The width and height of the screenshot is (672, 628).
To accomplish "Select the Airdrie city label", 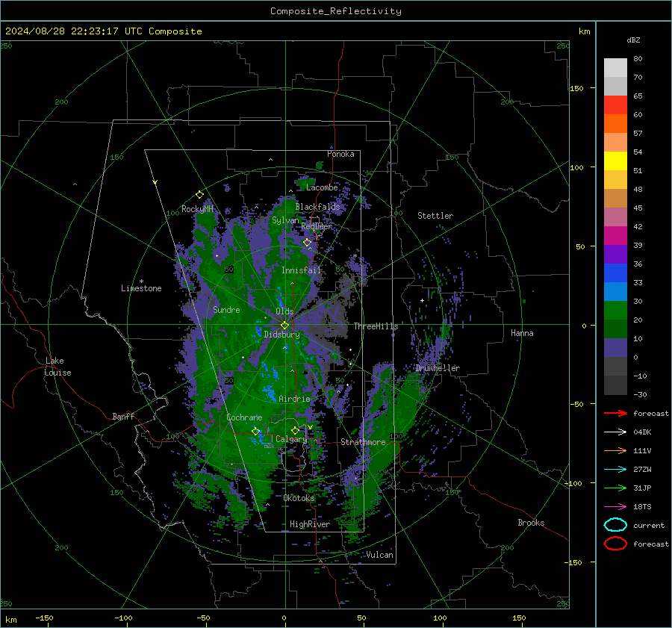I will coord(294,399).
